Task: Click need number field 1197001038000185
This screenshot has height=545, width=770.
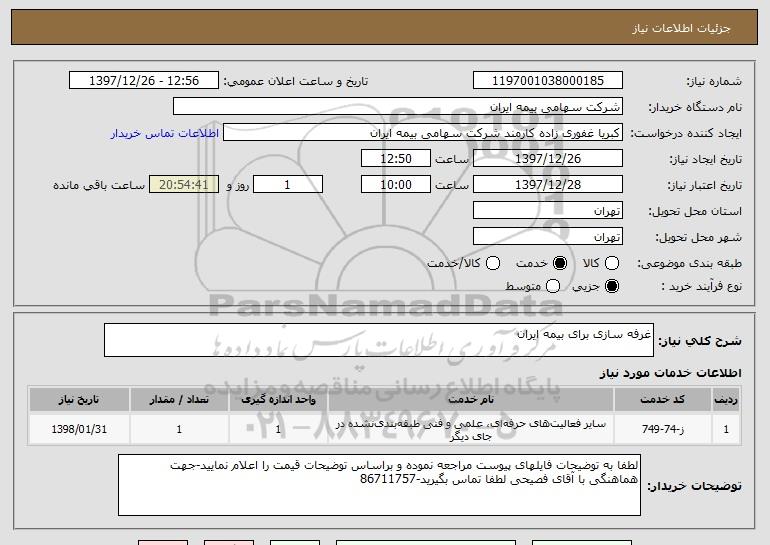Action: 548,81
